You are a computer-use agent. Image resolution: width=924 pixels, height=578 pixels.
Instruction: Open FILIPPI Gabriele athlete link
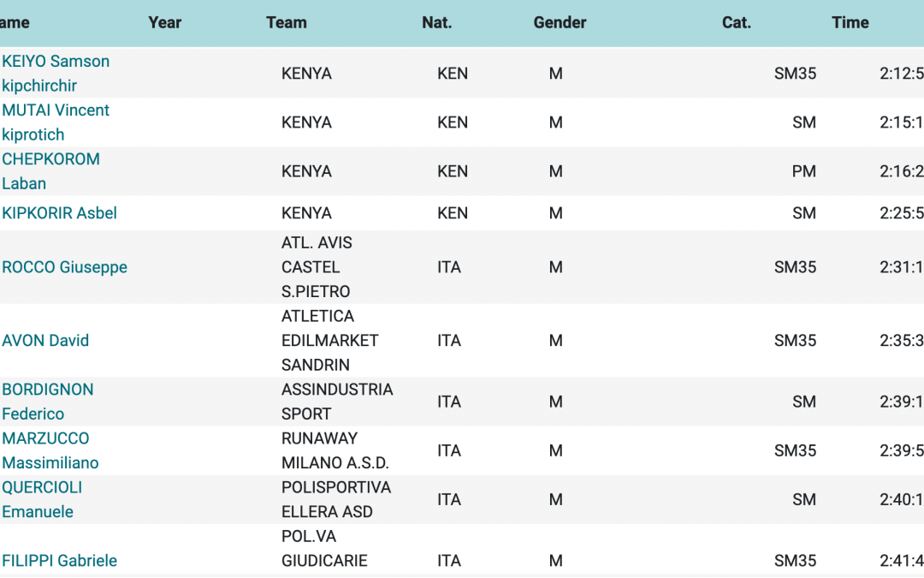point(59,561)
